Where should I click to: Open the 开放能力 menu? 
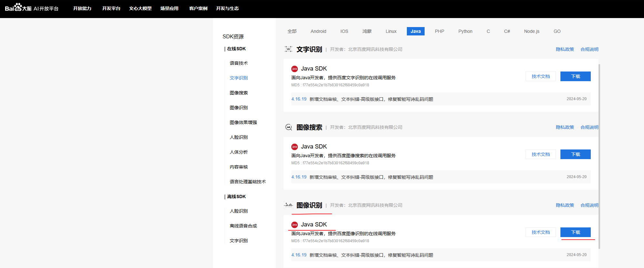(x=82, y=8)
